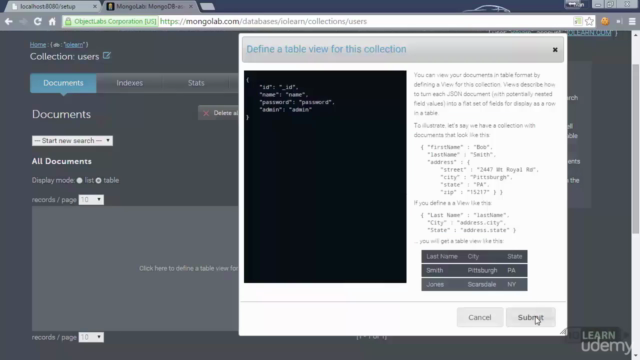This screenshot has width=640, height=360.
Task: Follow the iolearn database breadcrumb link
Action: (x=74, y=44)
